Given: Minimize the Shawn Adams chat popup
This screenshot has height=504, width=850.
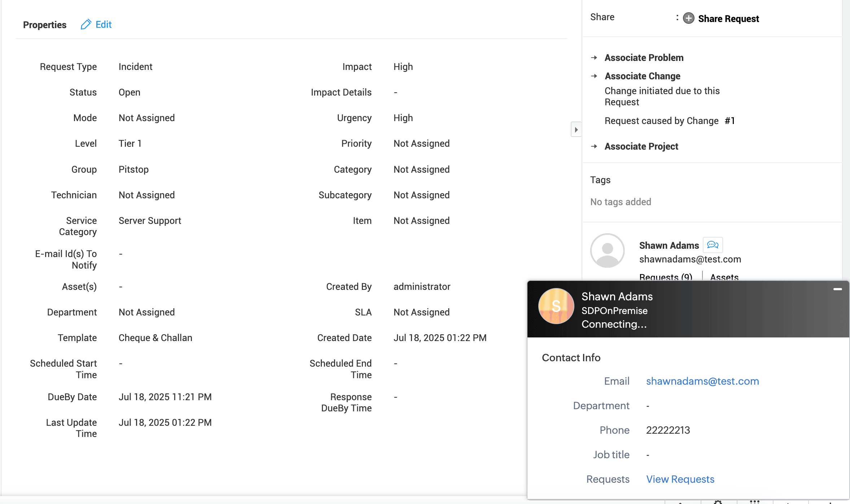Looking at the screenshot, I should coord(838,289).
